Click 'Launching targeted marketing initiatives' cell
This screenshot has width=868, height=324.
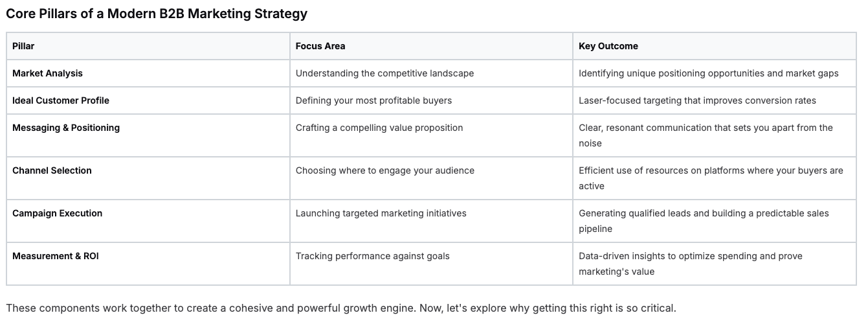[431, 221]
